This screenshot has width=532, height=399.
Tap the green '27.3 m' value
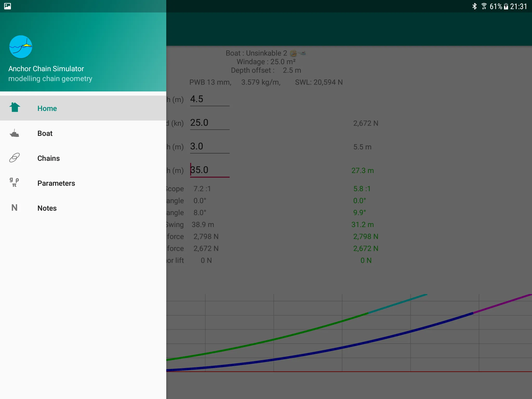(x=362, y=170)
